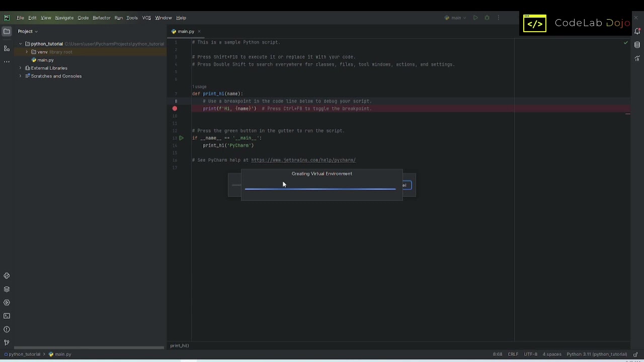Open Notifications panel bell icon

pyautogui.click(x=637, y=31)
